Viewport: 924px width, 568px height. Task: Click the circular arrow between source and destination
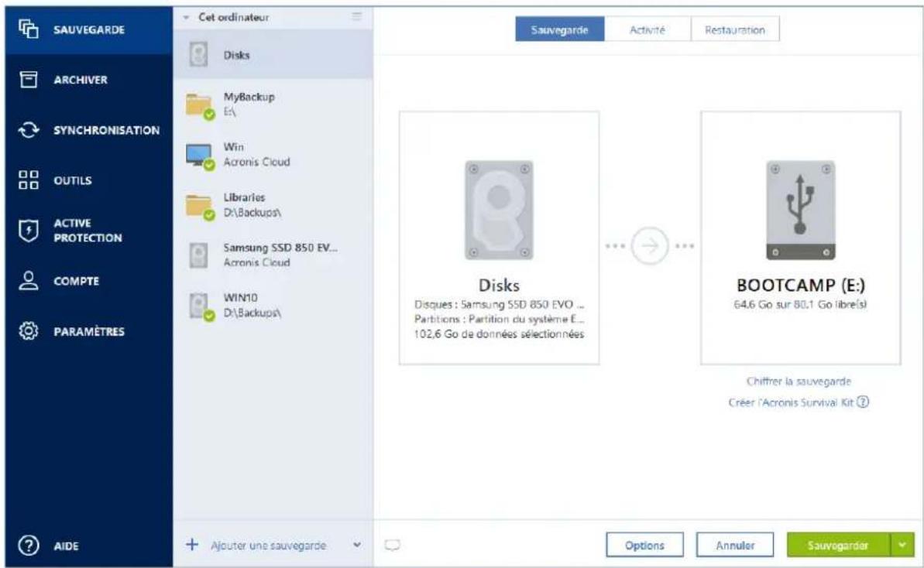coord(649,246)
